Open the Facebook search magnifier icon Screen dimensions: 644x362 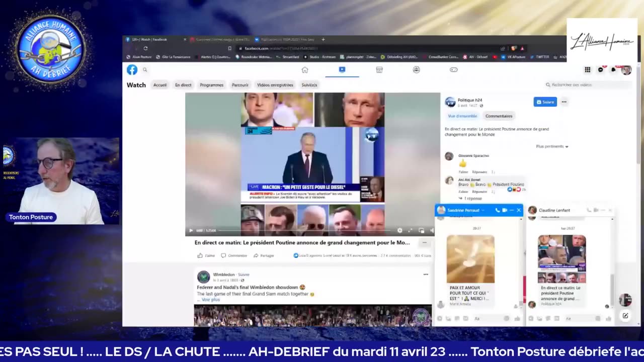pos(145,70)
